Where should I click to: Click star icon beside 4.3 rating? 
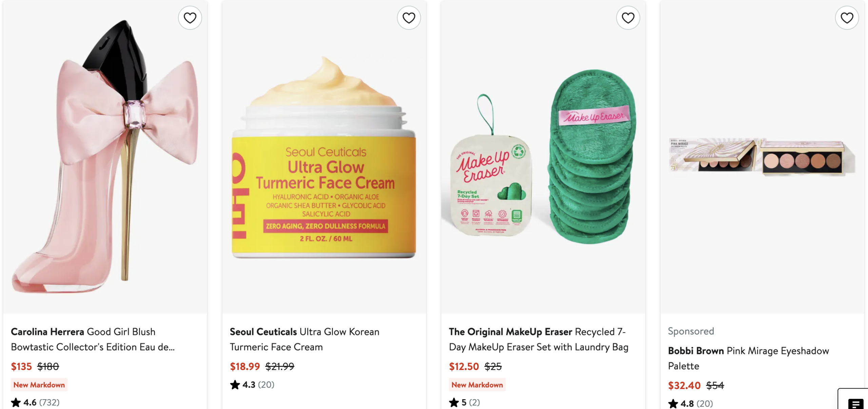[235, 385]
